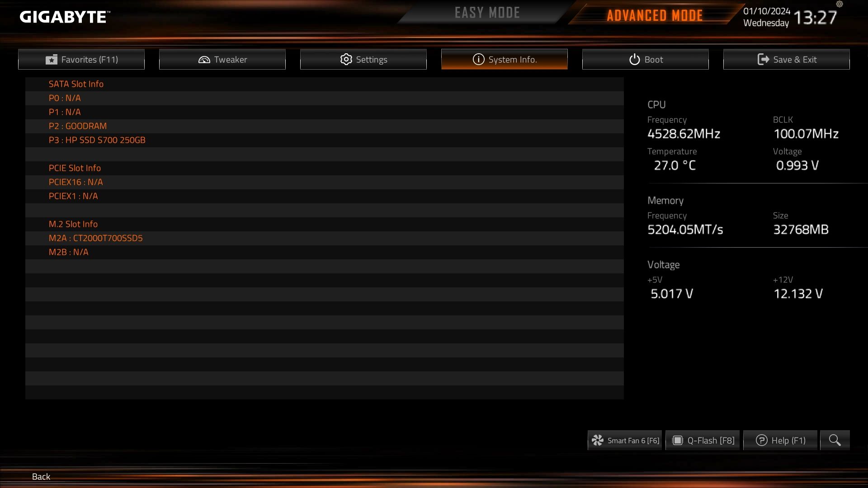Click the Favorites star folder icon

[x=52, y=60]
